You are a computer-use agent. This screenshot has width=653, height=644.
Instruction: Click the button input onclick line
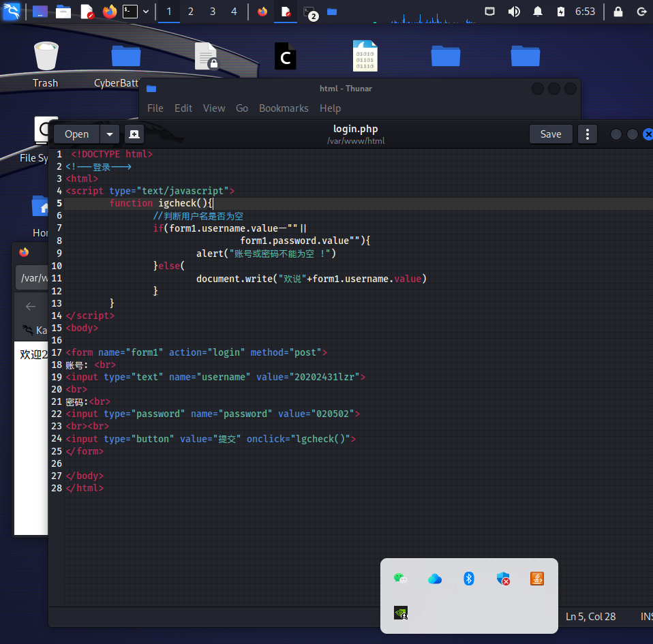(x=211, y=439)
